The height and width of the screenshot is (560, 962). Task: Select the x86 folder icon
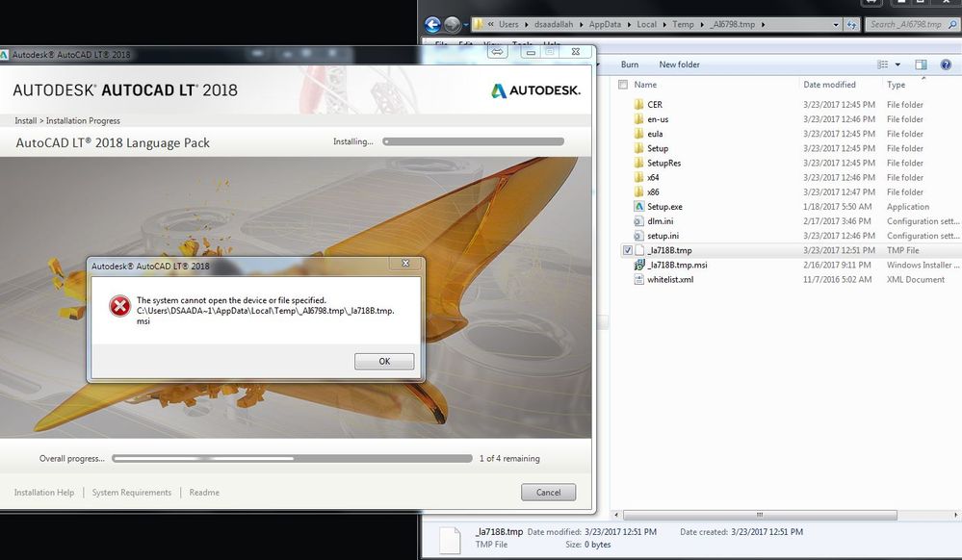(x=638, y=192)
